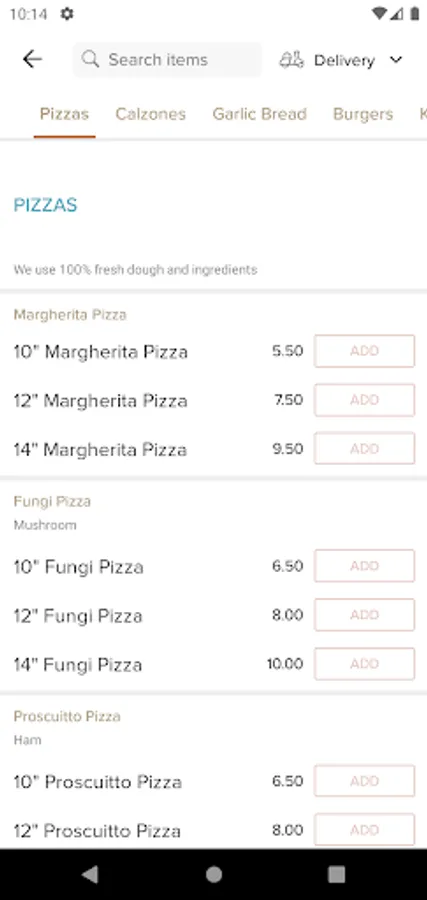The image size is (427, 900).
Task: Add 10" Proscuitto Pizza to order
Action: point(364,781)
